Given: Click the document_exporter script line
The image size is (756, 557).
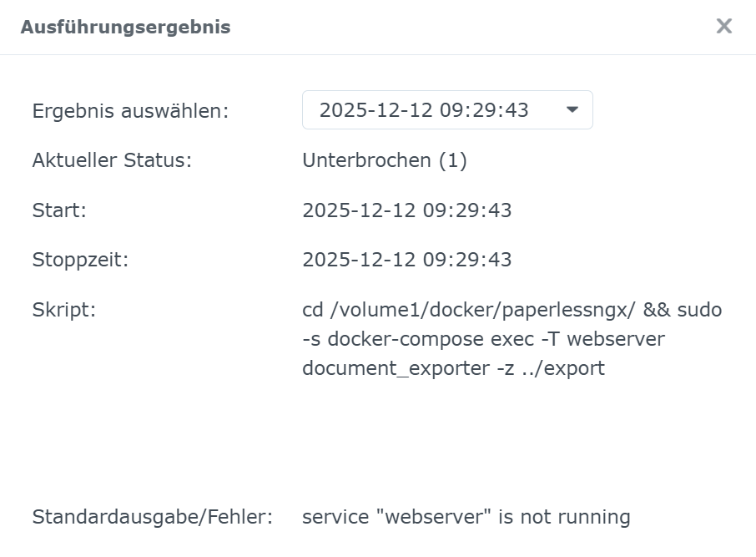Looking at the screenshot, I should point(453,367).
